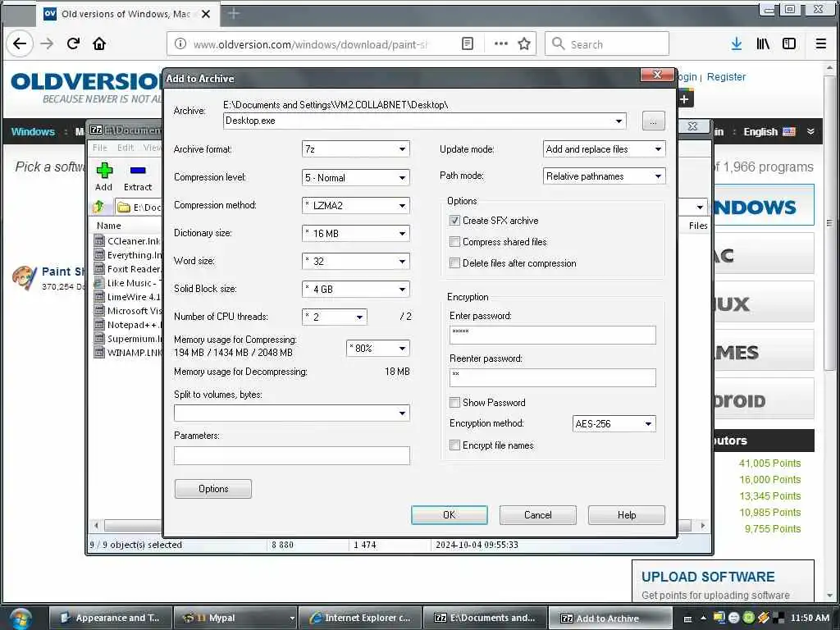Close the Old versions of Windows tab
Viewport: 840px width, 630px height.
tap(206, 14)
